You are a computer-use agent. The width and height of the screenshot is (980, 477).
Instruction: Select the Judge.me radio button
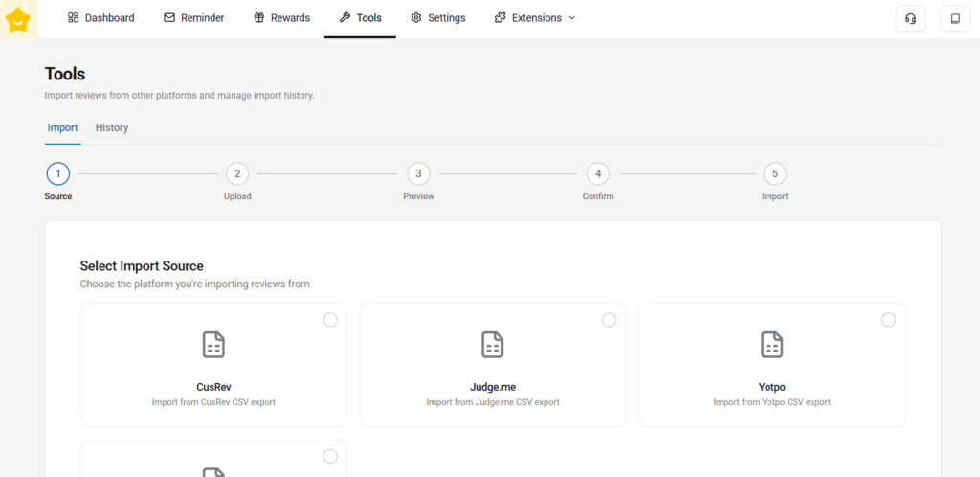610,320
